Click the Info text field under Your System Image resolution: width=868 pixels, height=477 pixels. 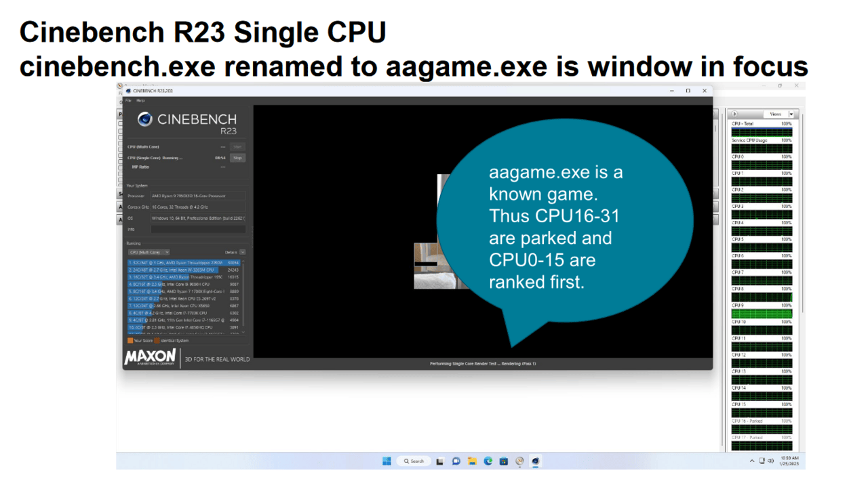(198, 230)
